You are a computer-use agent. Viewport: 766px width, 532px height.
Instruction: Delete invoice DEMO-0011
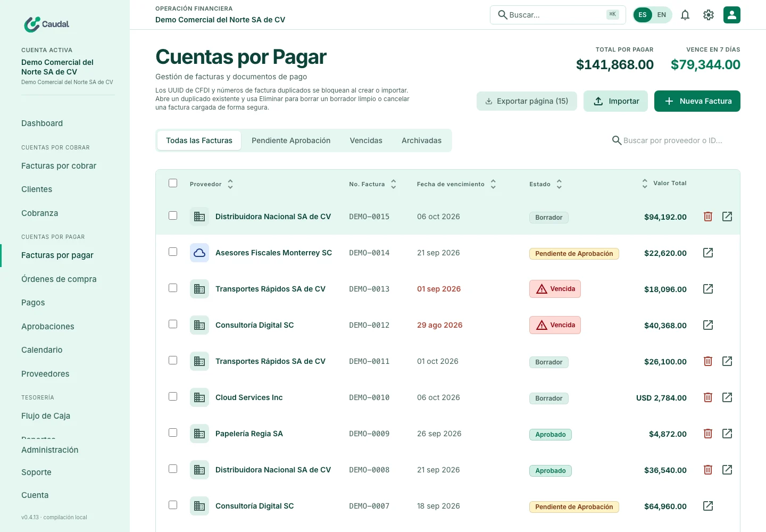tap(708, 361)
